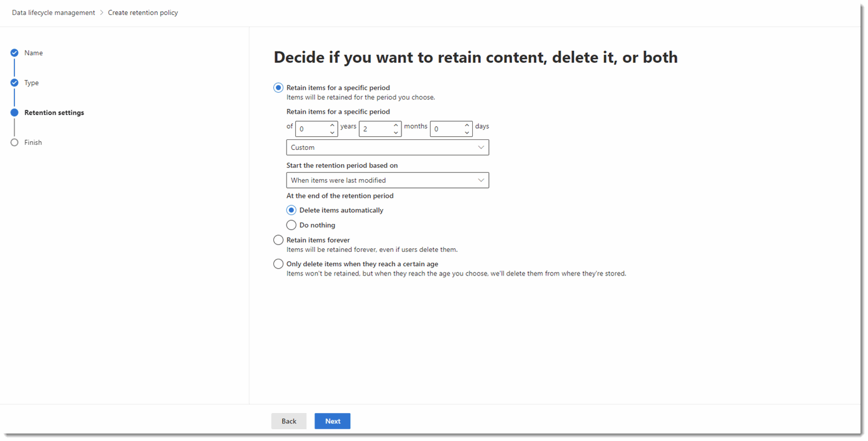Select 'Delete items automatically' option
868x441 pixels.
pos(291,210)
